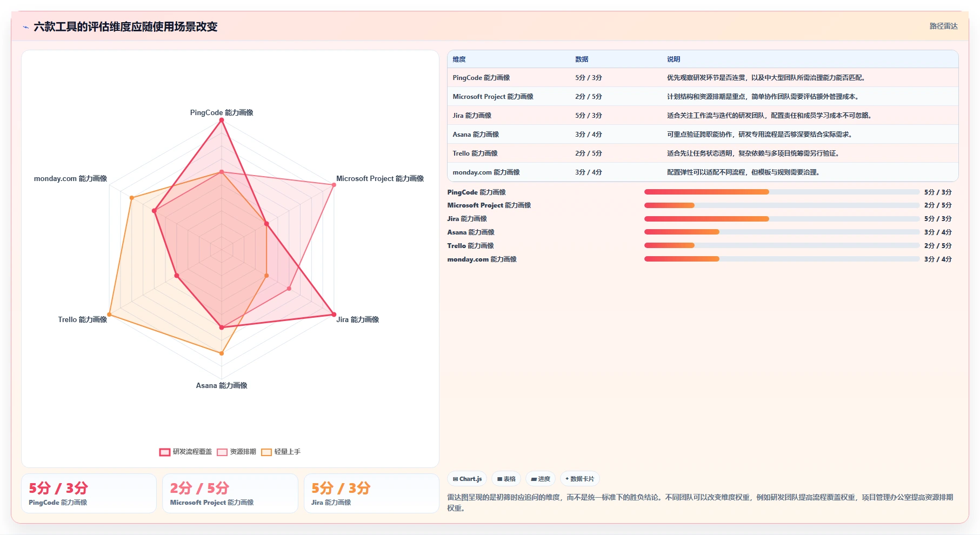Click the table description starting 可重点验证跨职能协作
This screenshot has width=980, height=535.
tap(760, 135)
